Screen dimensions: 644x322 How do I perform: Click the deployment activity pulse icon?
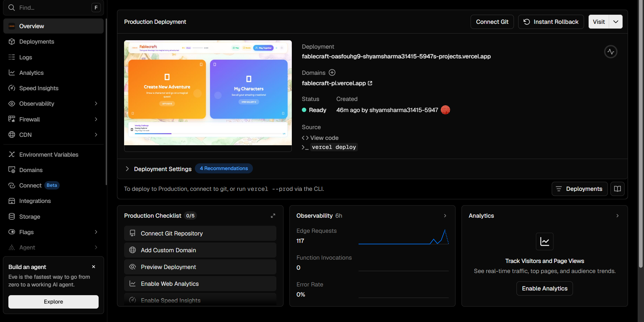611,52
